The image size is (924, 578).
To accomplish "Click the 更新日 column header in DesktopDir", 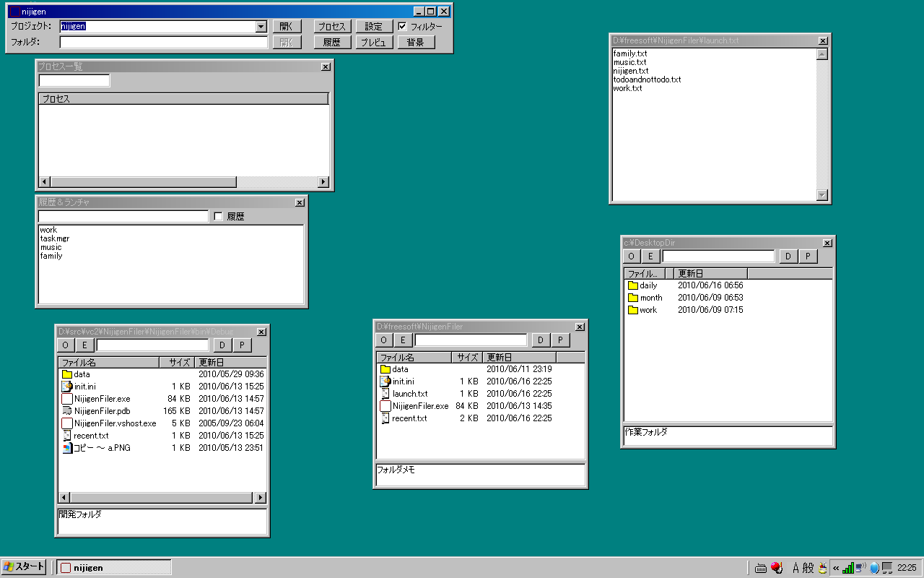I will (710, 274).
